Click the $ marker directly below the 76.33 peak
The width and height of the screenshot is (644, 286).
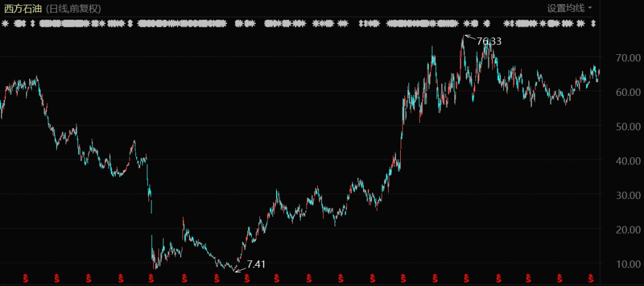coord(466,278)
